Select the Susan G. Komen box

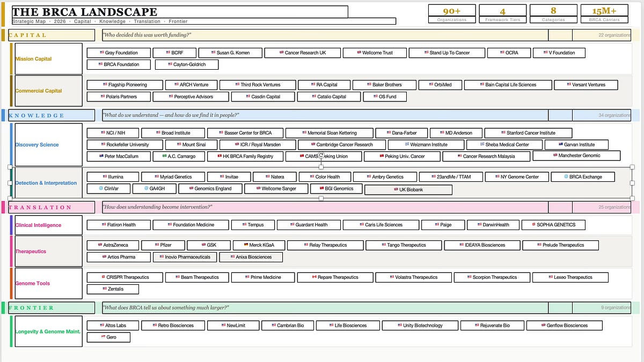pyautogui.click(x=231, y=53)
